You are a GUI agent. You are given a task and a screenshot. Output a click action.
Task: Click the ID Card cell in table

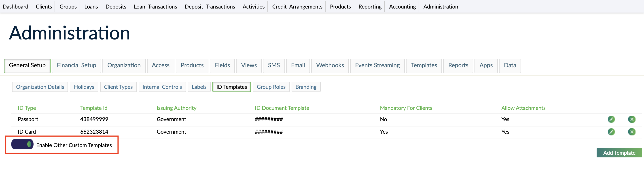pyautogui.click(x=27, y=132)
